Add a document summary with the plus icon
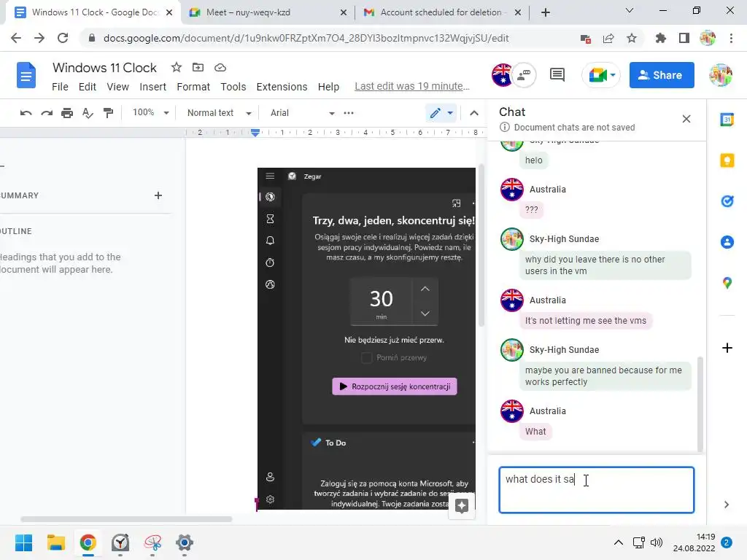 click(x=158, y=195)
